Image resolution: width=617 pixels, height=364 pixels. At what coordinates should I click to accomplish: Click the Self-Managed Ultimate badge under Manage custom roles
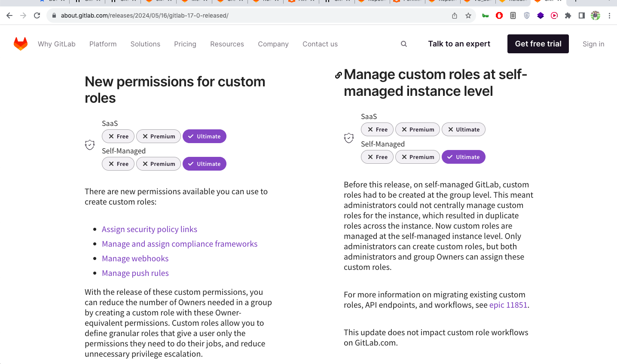(464, 157)
